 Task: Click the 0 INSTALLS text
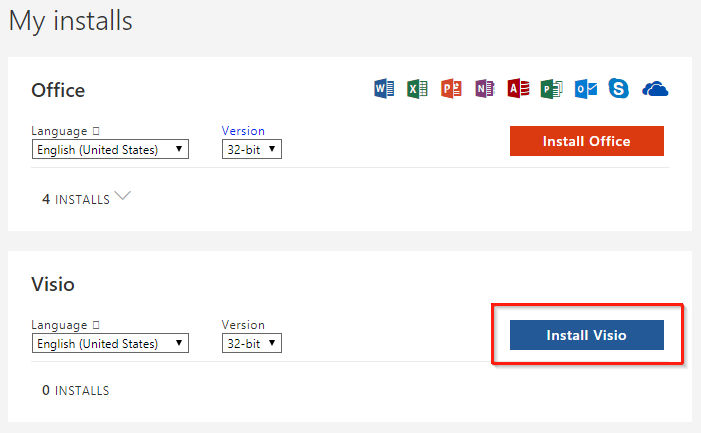pos(76,391)
